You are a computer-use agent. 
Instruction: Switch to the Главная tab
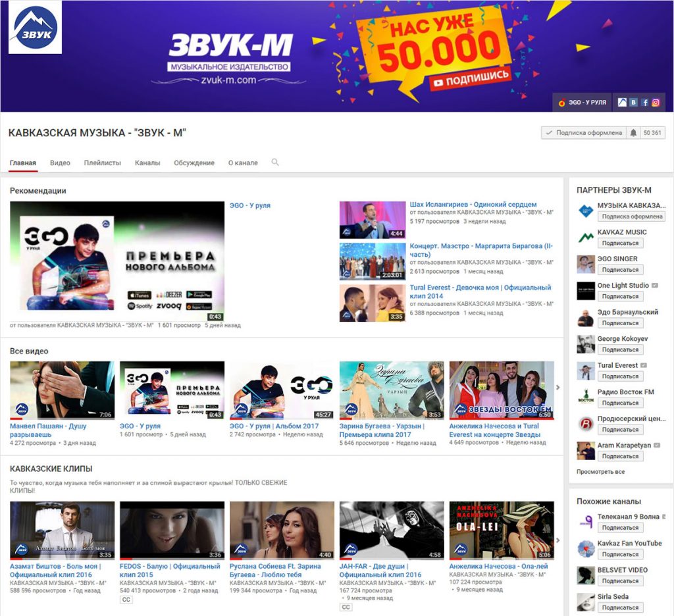point(23,163)
